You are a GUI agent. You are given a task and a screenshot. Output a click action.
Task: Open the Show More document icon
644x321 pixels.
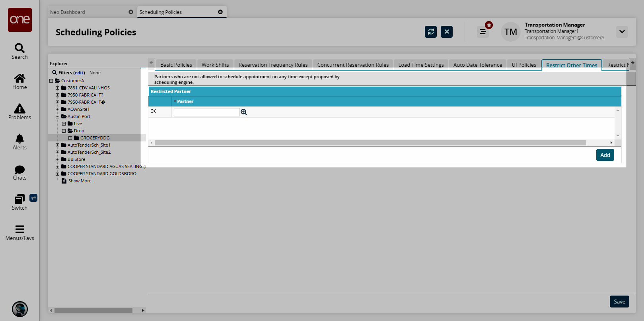[64, 181]
